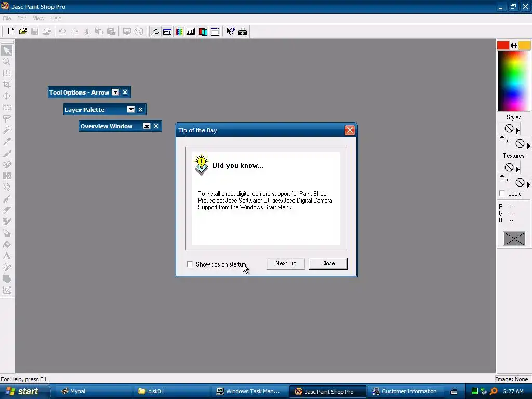Swap foreground and background textures arrow
Viewport: 532px width, 399px height.
point(504,179)
